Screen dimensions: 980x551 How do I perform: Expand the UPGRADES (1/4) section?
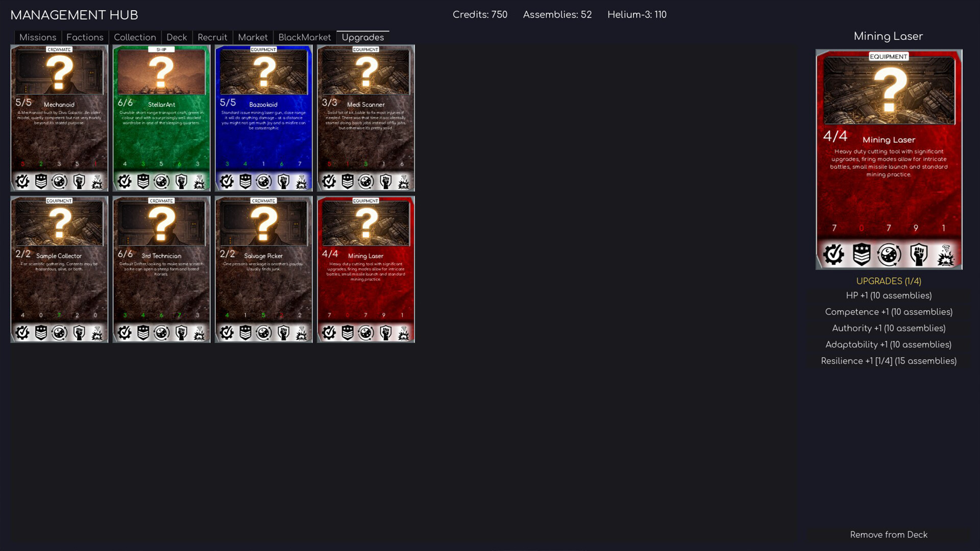point(889,281)
